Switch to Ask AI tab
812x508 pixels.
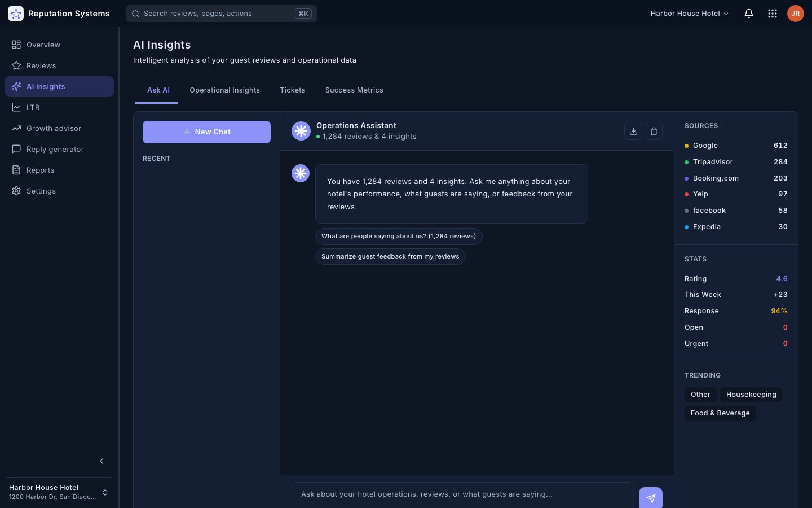158,90
